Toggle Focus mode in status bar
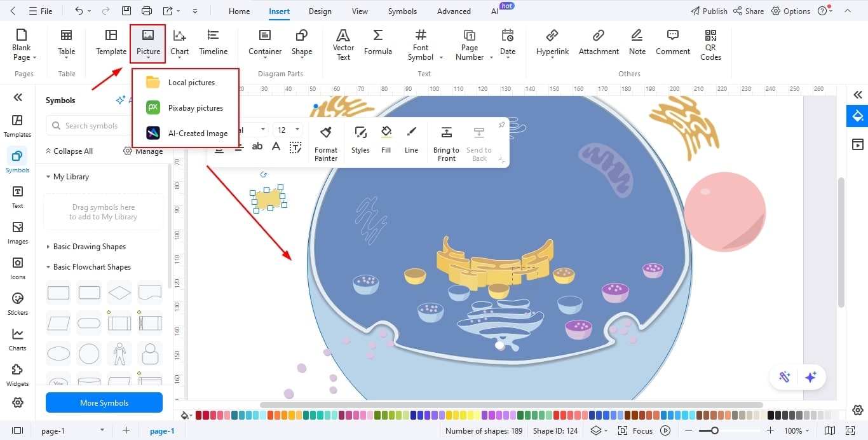Viewport: 868px width, 440px height. [635, 430]
